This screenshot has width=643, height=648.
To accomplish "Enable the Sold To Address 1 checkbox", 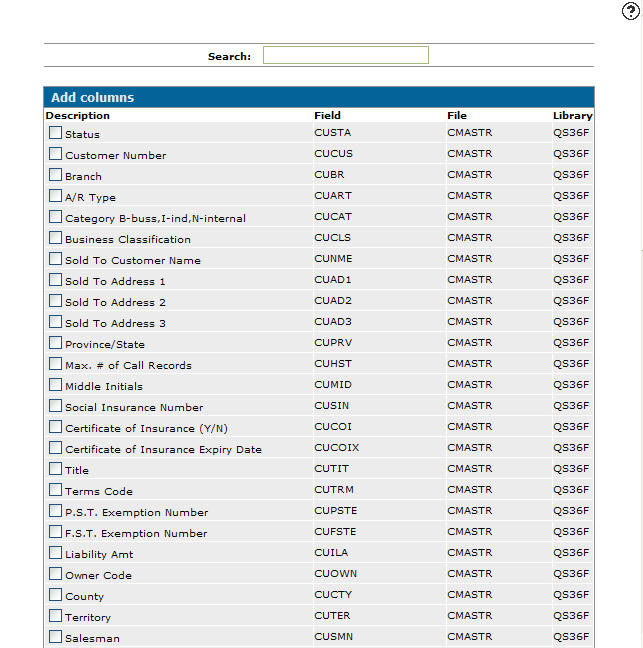I will tap(55, 280).
